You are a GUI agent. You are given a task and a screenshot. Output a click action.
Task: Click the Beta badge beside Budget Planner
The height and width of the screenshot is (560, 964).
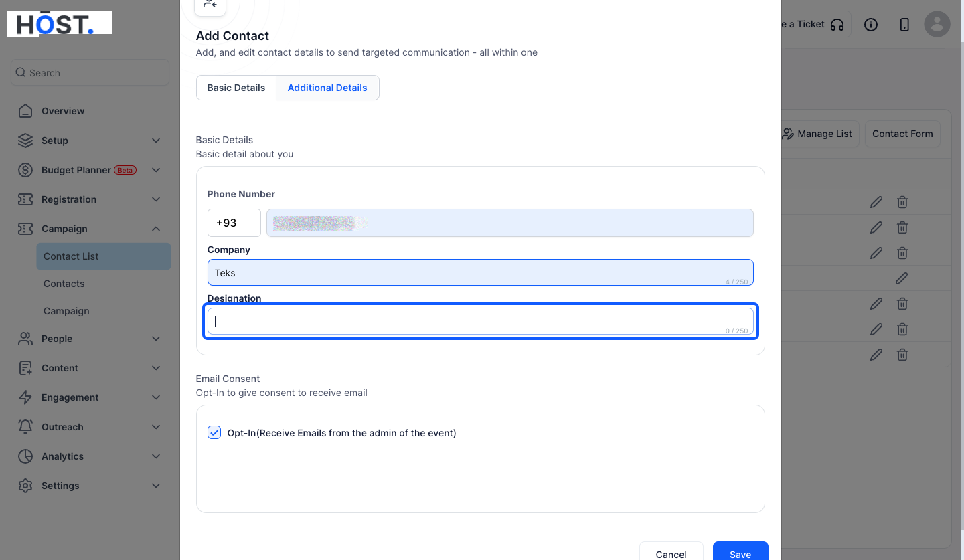(x=125, y=170)
